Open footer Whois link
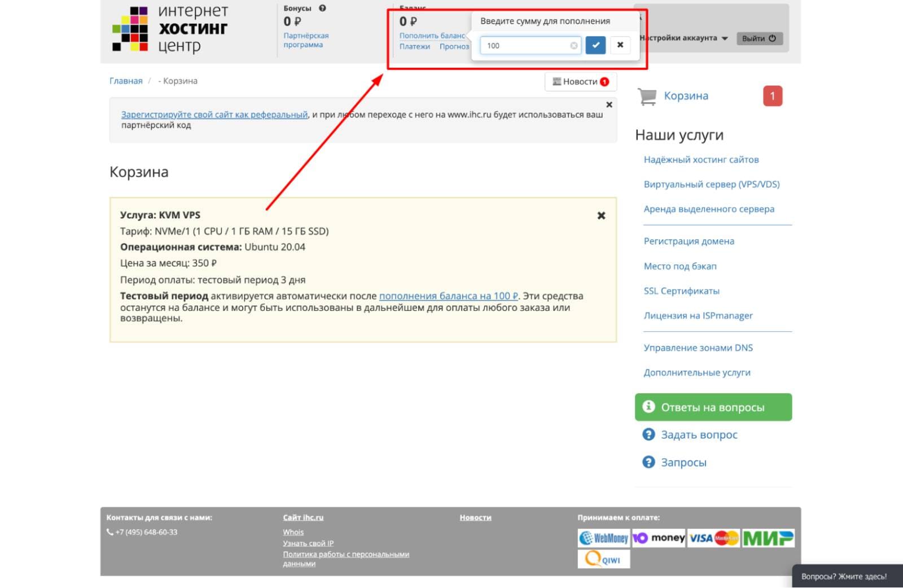The width and height of the screenshot is (903, 588). tap(293, 532)
